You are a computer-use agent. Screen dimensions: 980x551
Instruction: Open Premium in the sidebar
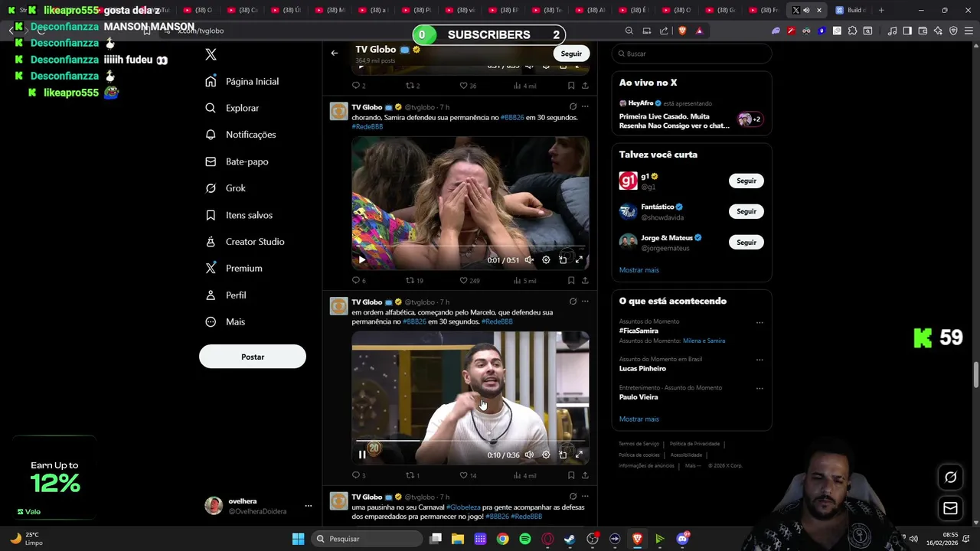234,269
